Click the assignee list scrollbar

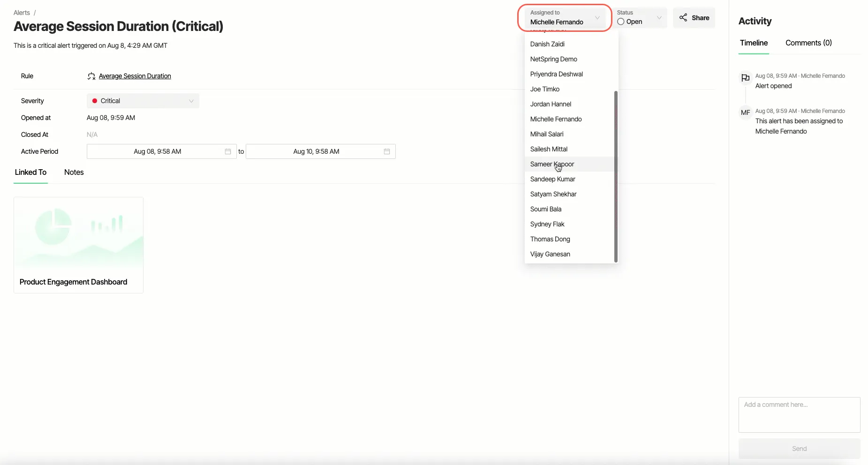click(616, 177)
